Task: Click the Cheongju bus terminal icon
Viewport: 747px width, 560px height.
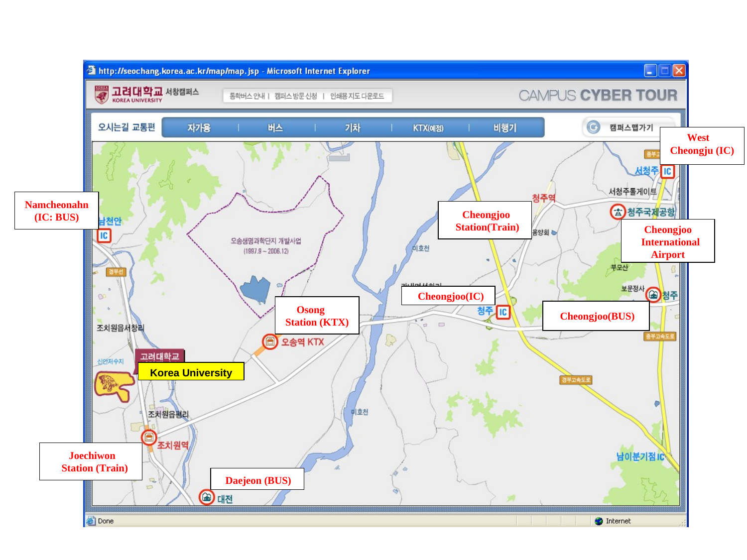Action: (x=653, y=295)
